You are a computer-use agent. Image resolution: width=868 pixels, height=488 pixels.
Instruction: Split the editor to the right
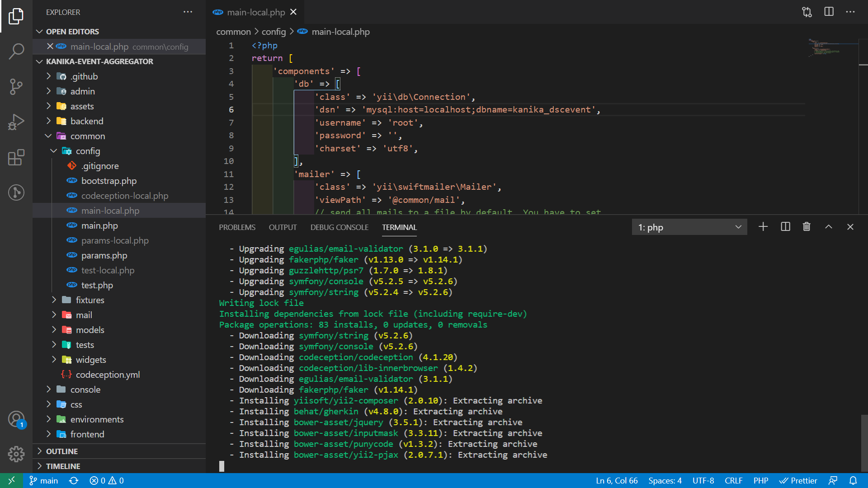coord(829,12)
